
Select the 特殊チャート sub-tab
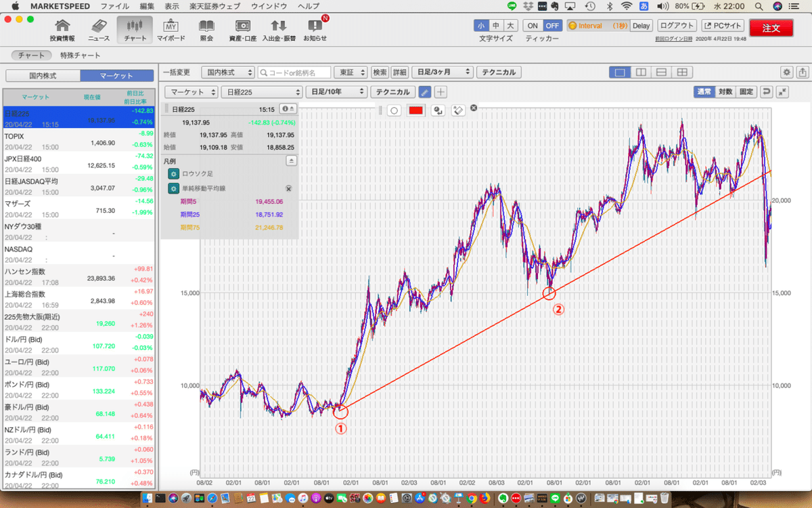coord(80,56)
